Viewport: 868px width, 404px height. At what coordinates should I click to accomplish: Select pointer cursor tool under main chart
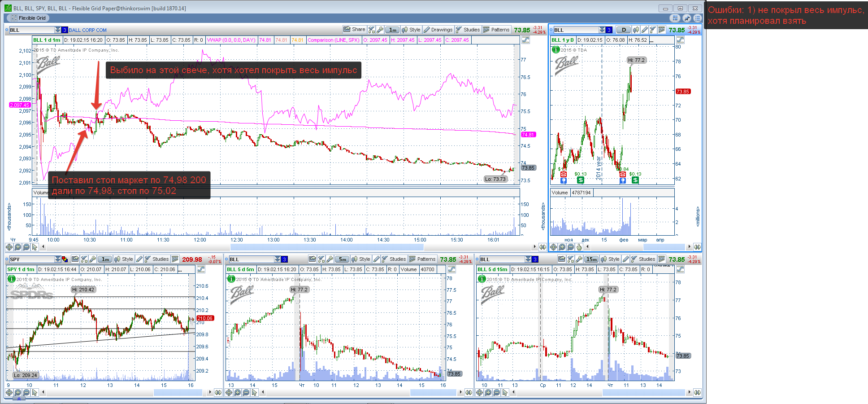[x=35, y=247]
